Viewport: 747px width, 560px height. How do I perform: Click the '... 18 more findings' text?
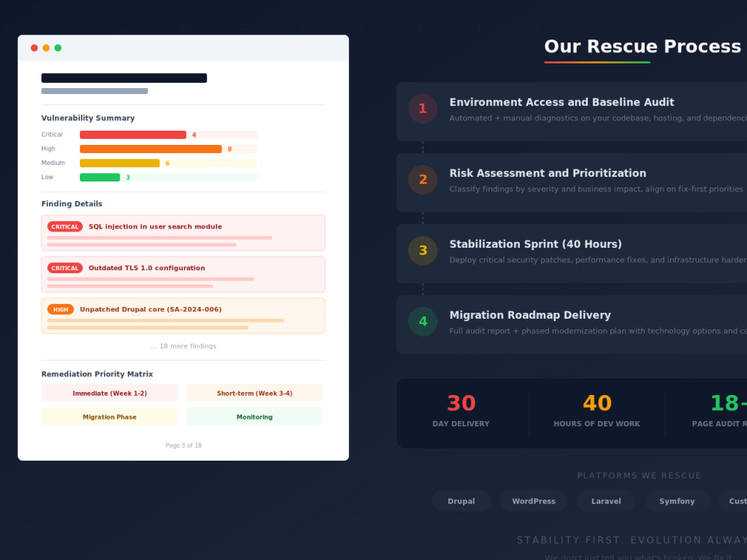(184, 346)
